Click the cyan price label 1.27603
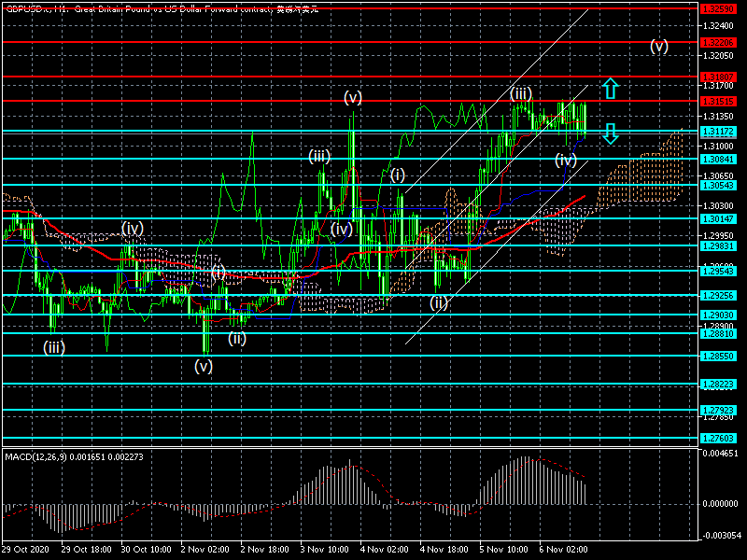This screenshot has height=560, width=747. click(718, 438)
